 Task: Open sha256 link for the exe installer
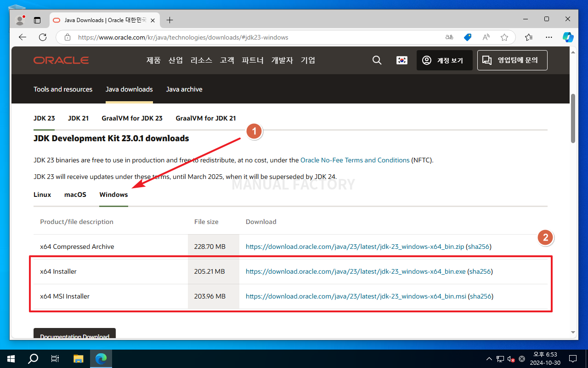[480, 271]
